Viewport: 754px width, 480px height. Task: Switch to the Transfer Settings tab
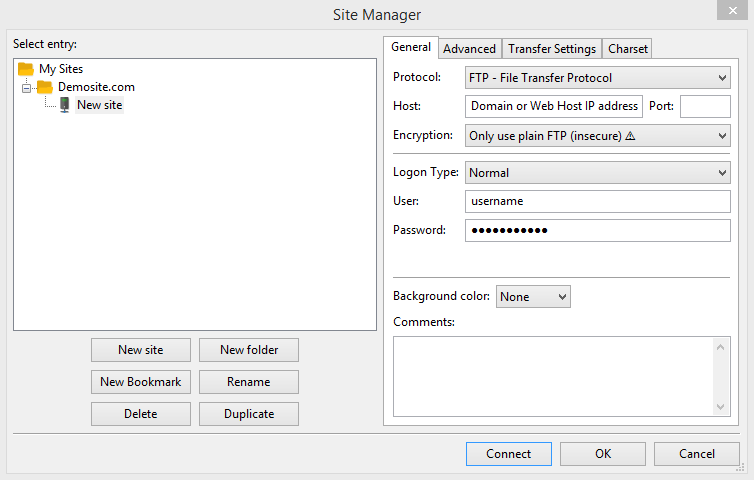pyautogui.click(x=552, y=48)
